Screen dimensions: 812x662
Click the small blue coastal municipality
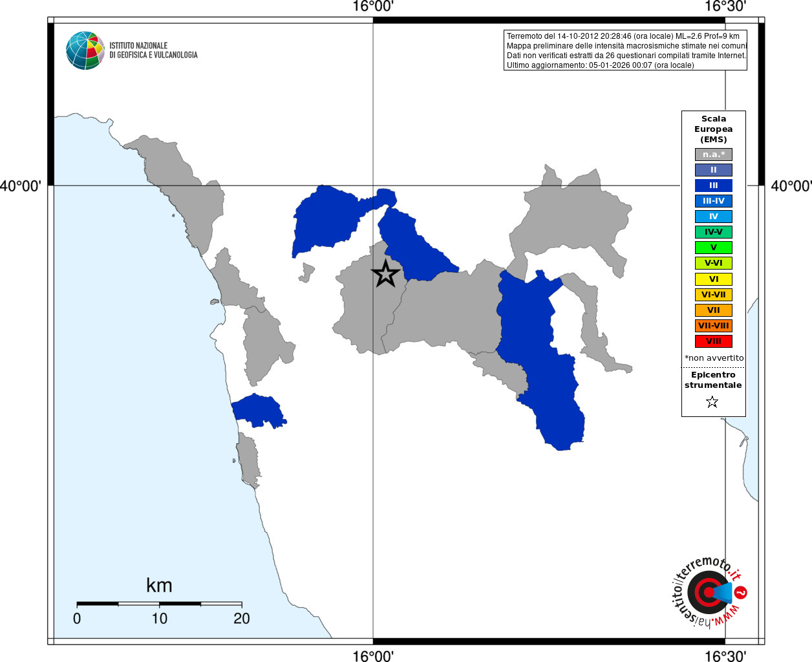[259, 411]
